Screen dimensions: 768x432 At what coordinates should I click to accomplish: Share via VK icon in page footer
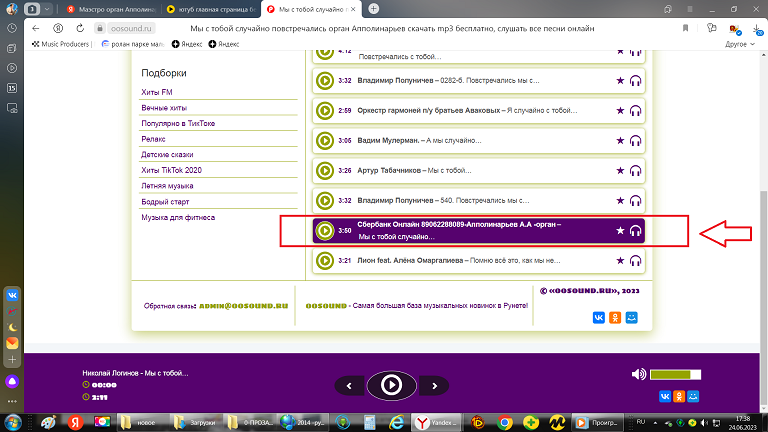point(599,317)
